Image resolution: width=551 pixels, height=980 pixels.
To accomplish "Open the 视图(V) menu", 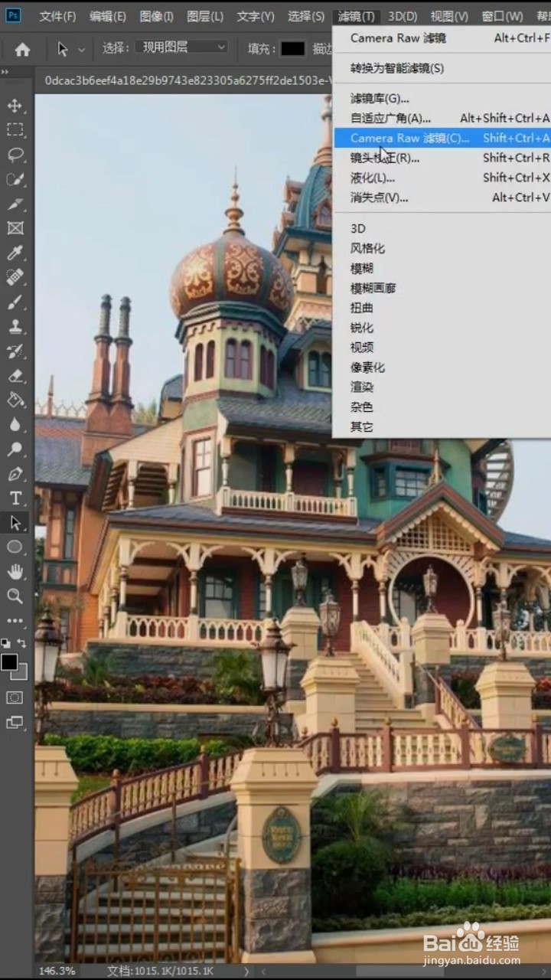I will point(449,16).
